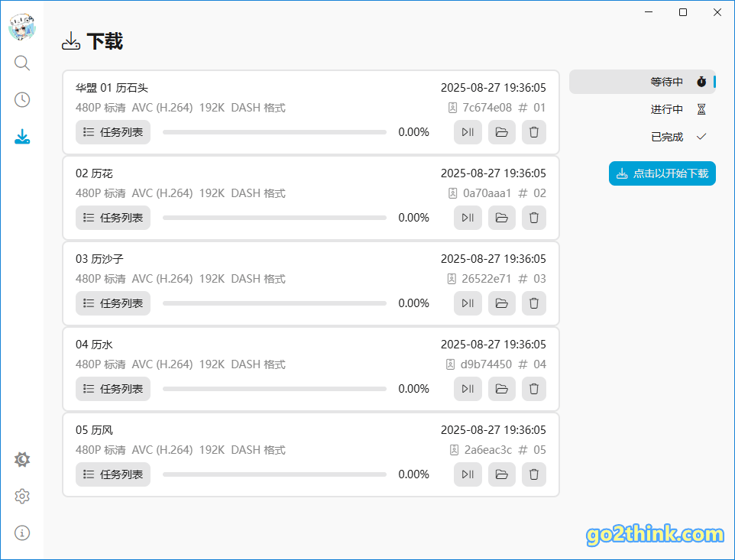Click 0.00% value of 04 历水
The height and width of the screenshot is (560, 735).
413,389
